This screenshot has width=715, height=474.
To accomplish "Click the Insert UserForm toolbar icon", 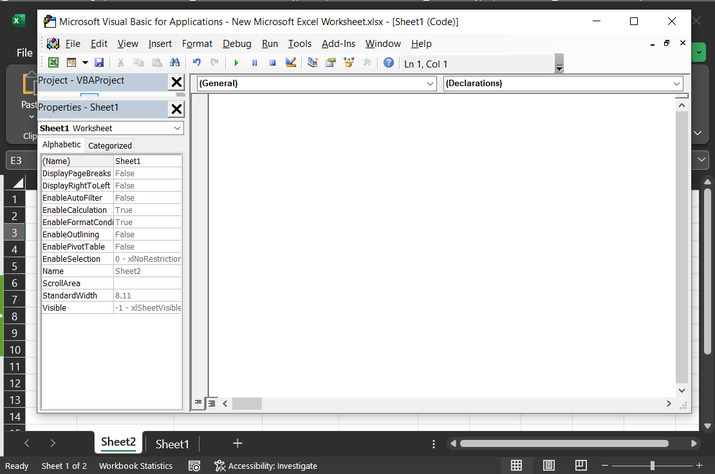I will click(71, 63).
